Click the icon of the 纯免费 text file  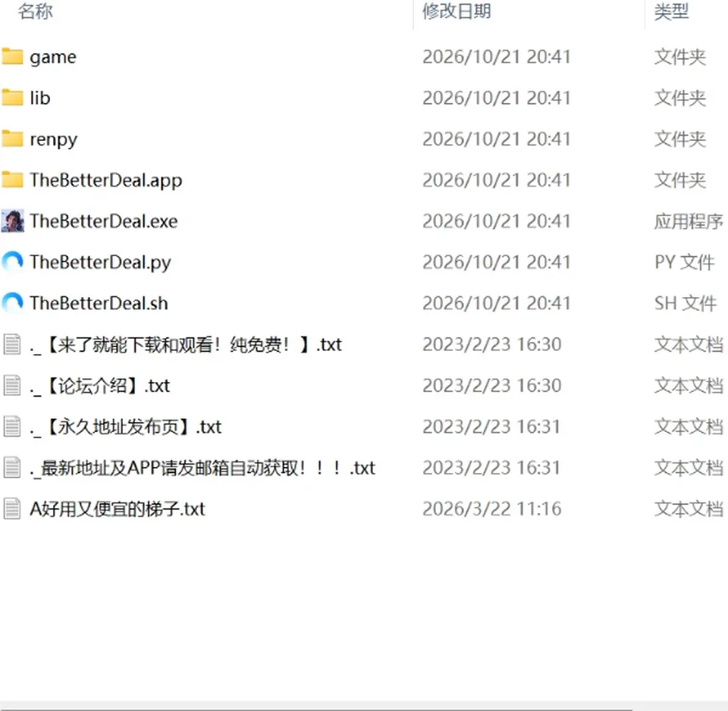(x=12, y=344)
